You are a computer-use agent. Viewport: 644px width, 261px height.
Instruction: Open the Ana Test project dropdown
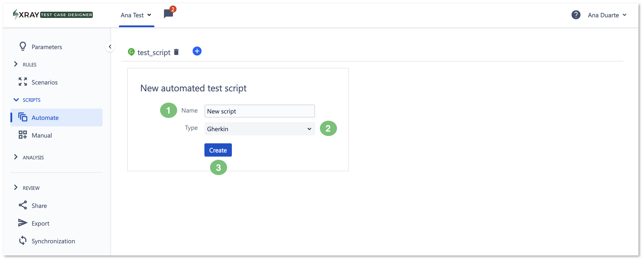[x=136, y=15]
